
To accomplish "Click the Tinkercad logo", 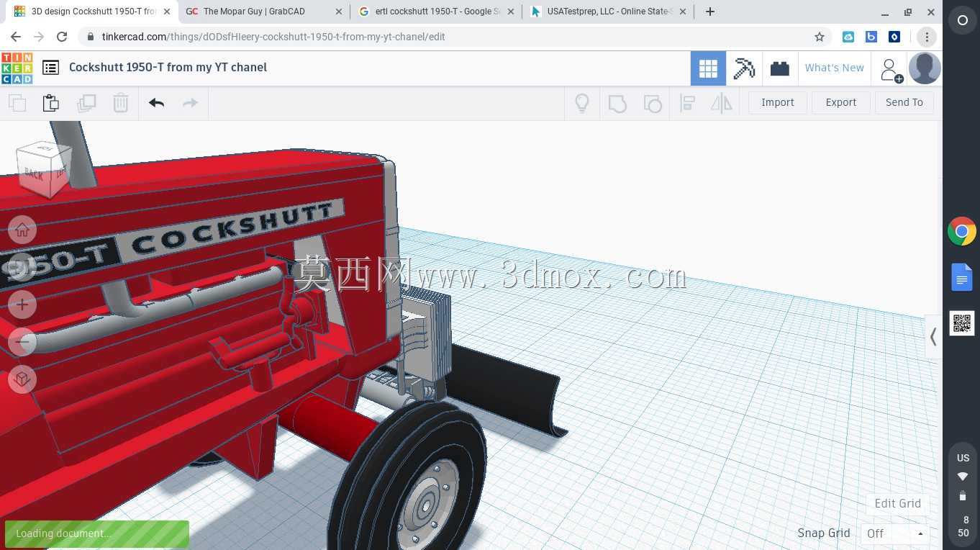I will tap(17, 68).
